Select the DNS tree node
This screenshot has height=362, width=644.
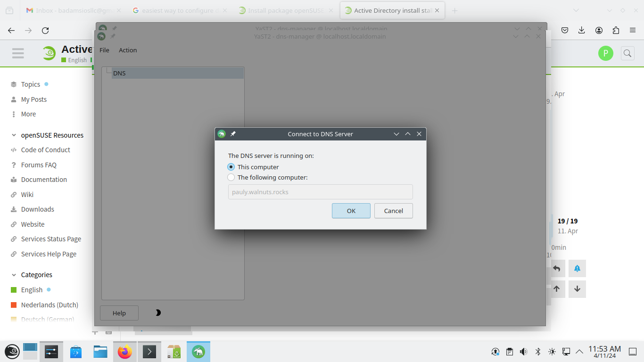point(120,73)
